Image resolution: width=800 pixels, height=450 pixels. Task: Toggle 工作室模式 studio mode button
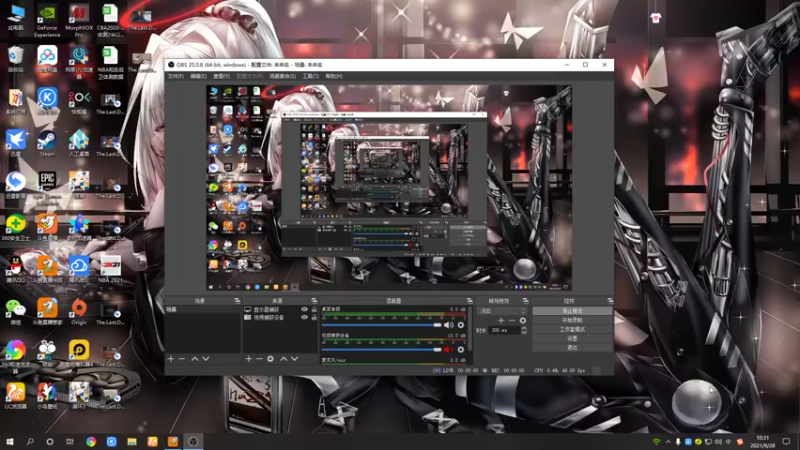pyautogui.click(x=572, y=329)
